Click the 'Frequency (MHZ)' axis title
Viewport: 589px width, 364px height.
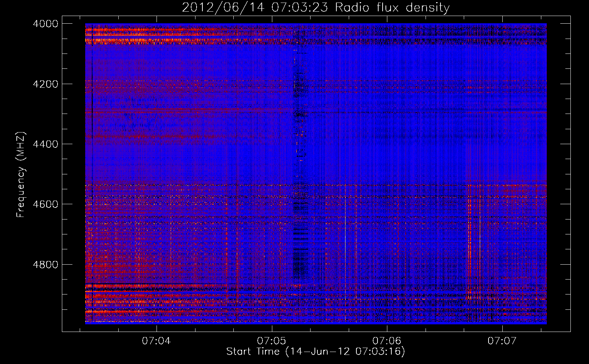point(21,175)
